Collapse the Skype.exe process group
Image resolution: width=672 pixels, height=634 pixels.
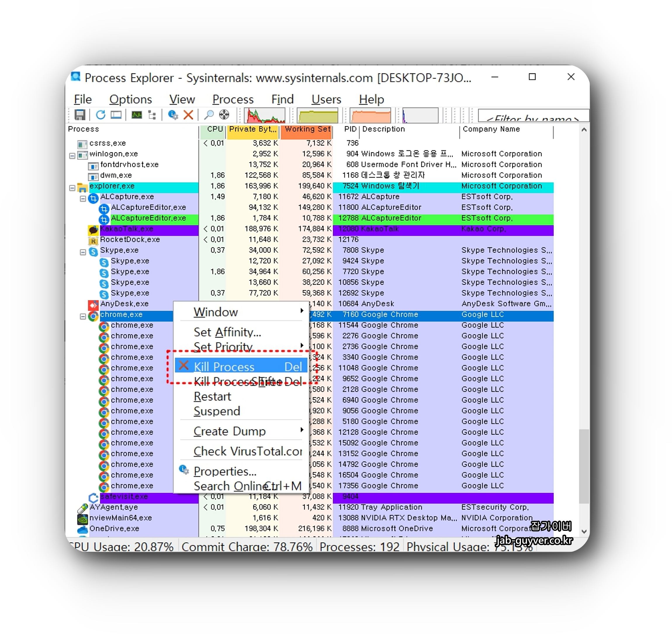tap(83, 252)
